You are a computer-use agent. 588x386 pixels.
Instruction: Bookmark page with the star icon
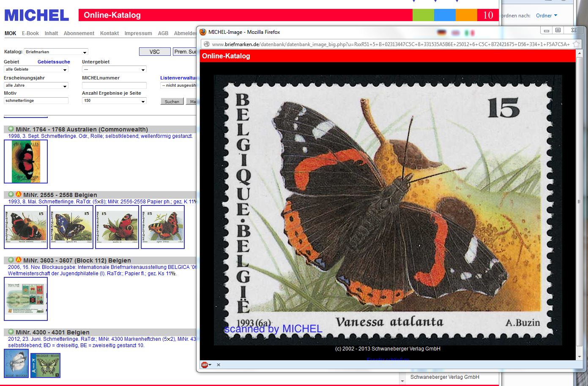pyautogui.click(x=576, y=44)
